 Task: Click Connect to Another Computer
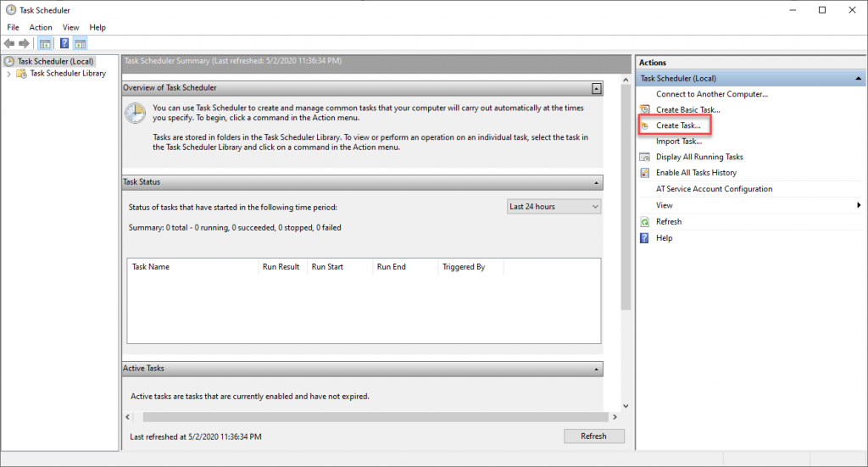712,94
